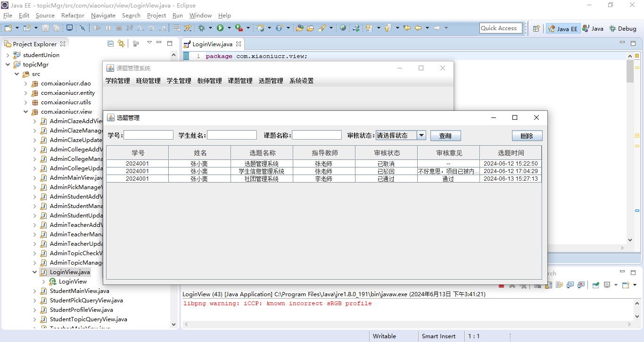Click the Previous Annotation arrow icon
644x342 pixels.
(388, 28)
